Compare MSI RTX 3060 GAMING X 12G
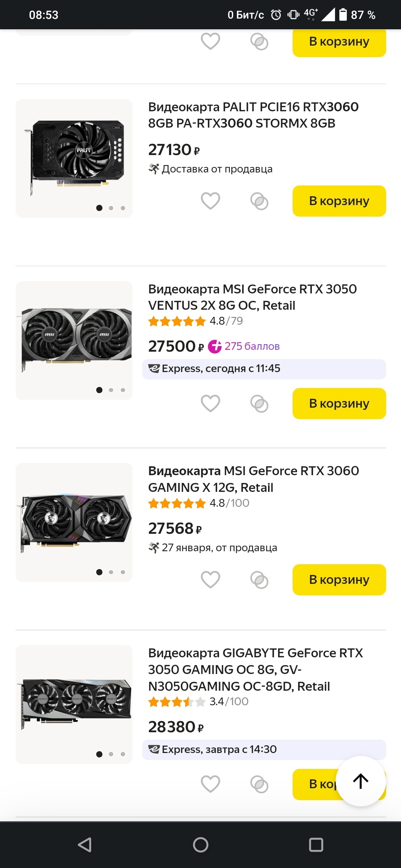Screen dimensions: 401x868 [x=259, y=580]
